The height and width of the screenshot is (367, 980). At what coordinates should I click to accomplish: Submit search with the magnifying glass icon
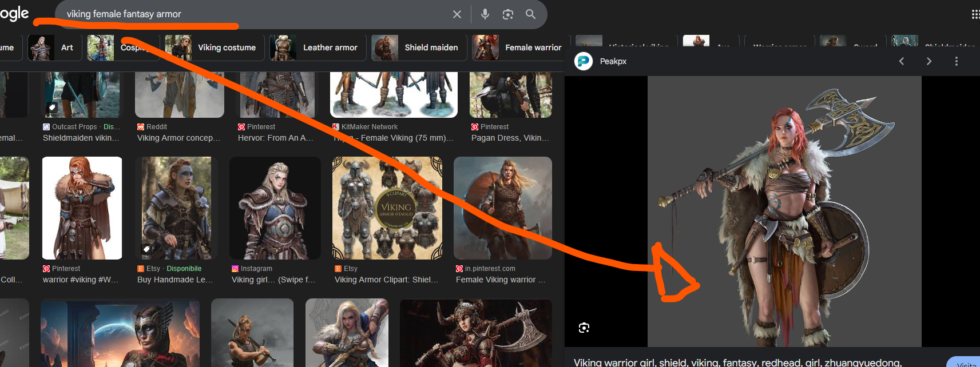(531, 14)
